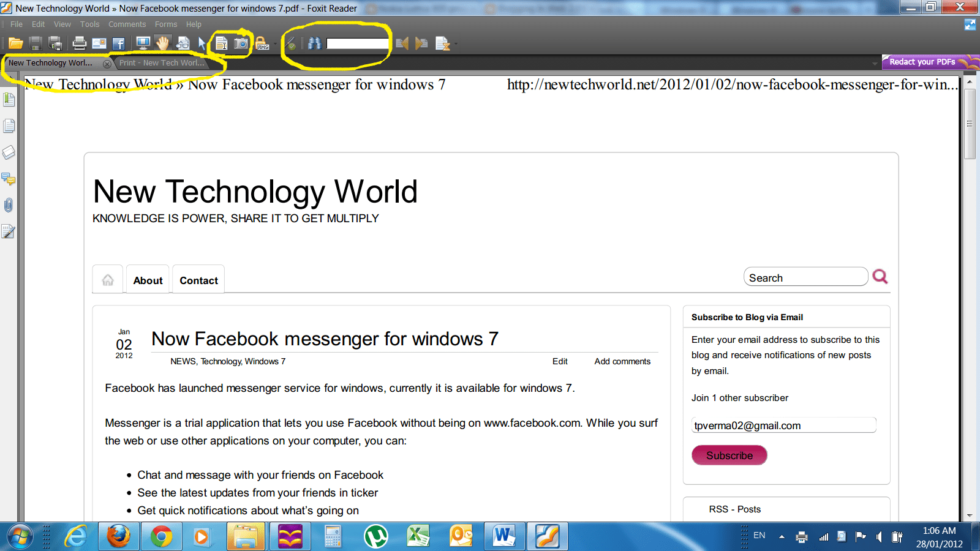980x551 pixels.
Task: Open Microsoft Word from the taskbar
Action: click(504, 537)
